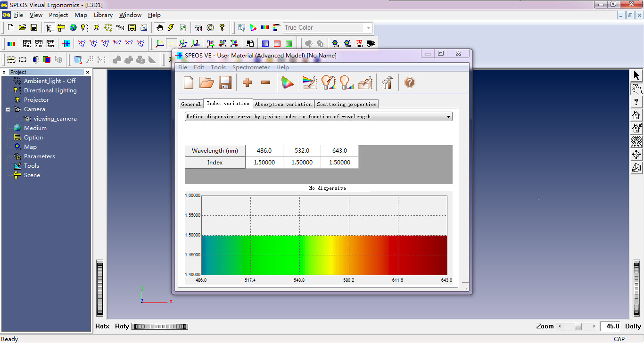Click the cyan material editor icon in the second toolbar
This screenshot has height=343, width=644.
click(66, 44)
